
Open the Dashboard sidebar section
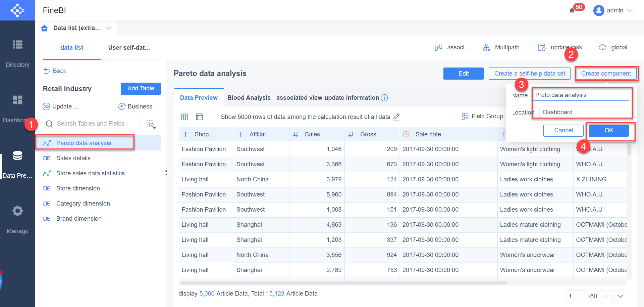[x=17, y=109]
